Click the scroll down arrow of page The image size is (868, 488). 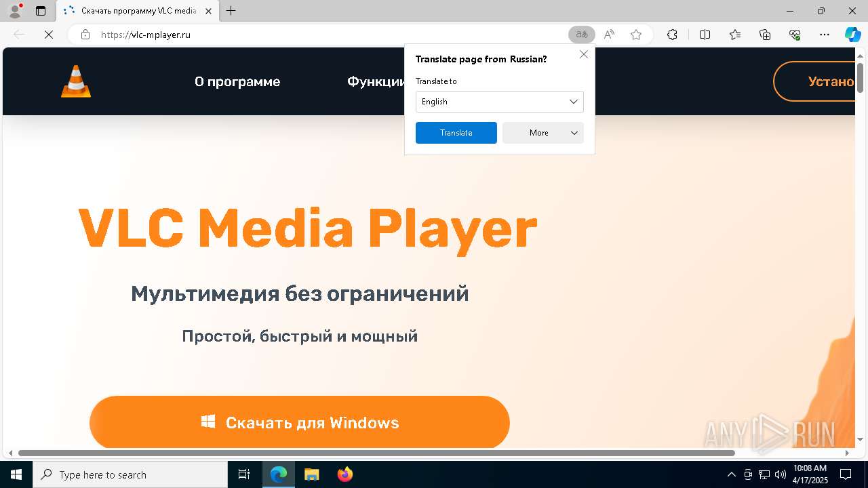[860, 439]
